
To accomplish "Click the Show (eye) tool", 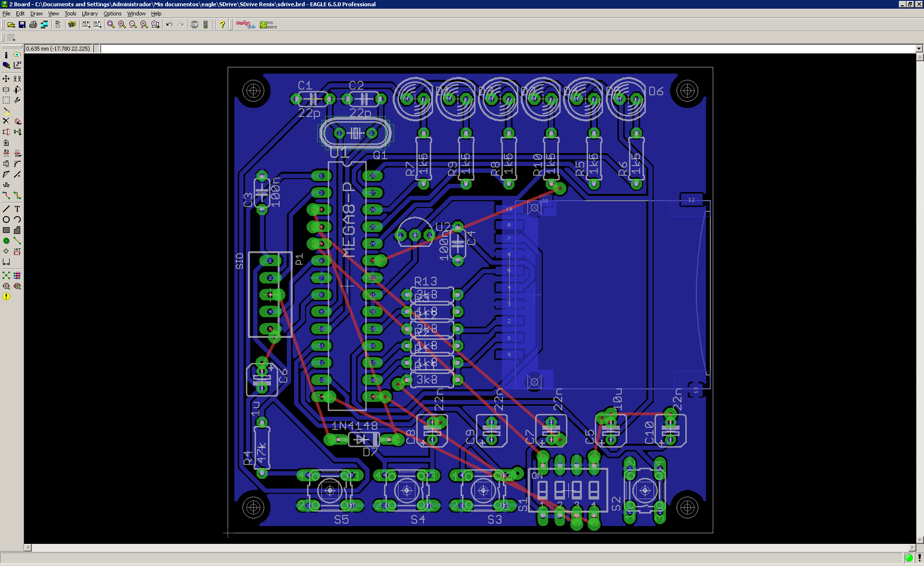I will click(x=17, y=55).
